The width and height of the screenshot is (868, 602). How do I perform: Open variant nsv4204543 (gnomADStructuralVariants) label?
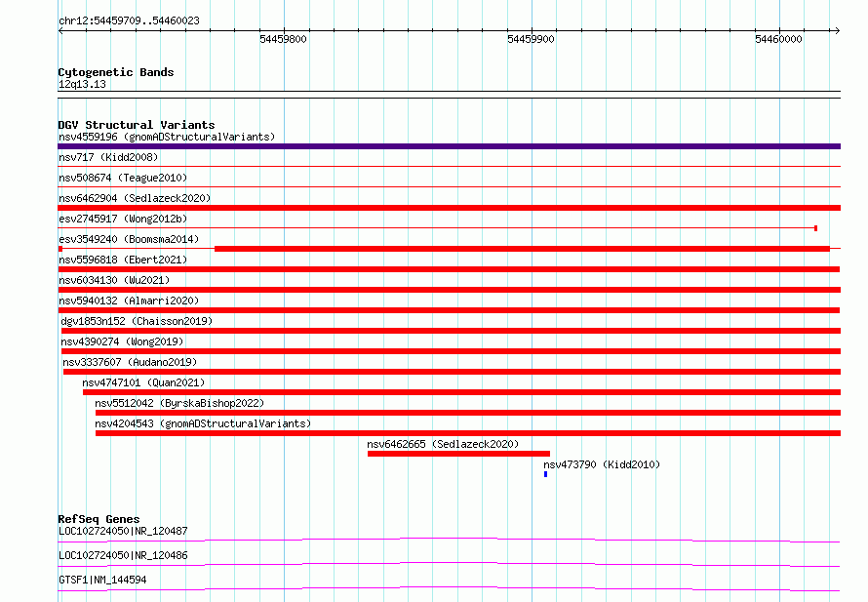click(x=203, y=423)
